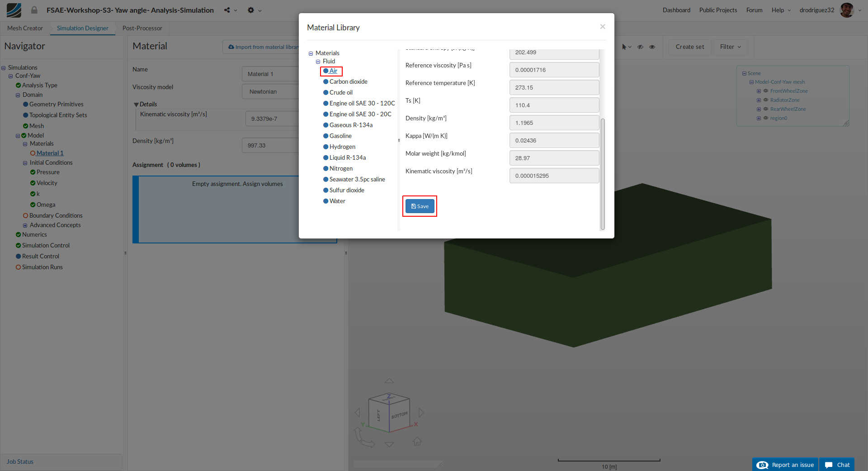The image size is (868, 471).
Task: Go to the Dashboard
Action: click(676, 10)
